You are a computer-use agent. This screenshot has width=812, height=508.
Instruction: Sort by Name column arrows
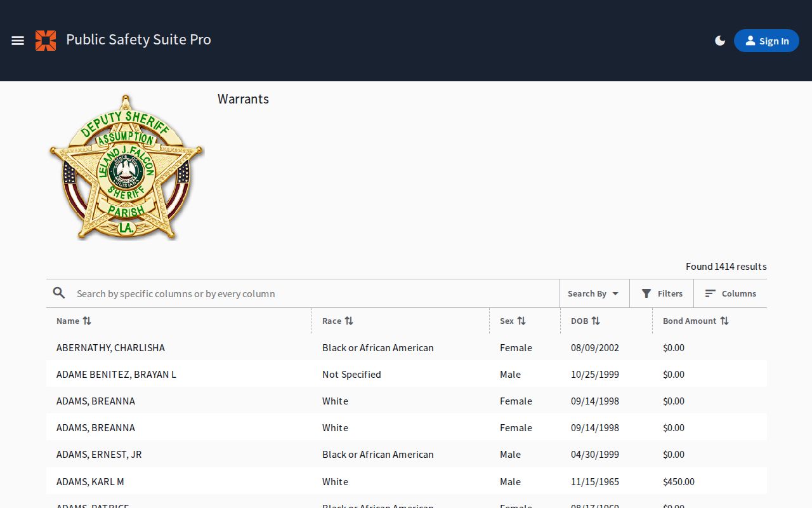coord(87,321)
